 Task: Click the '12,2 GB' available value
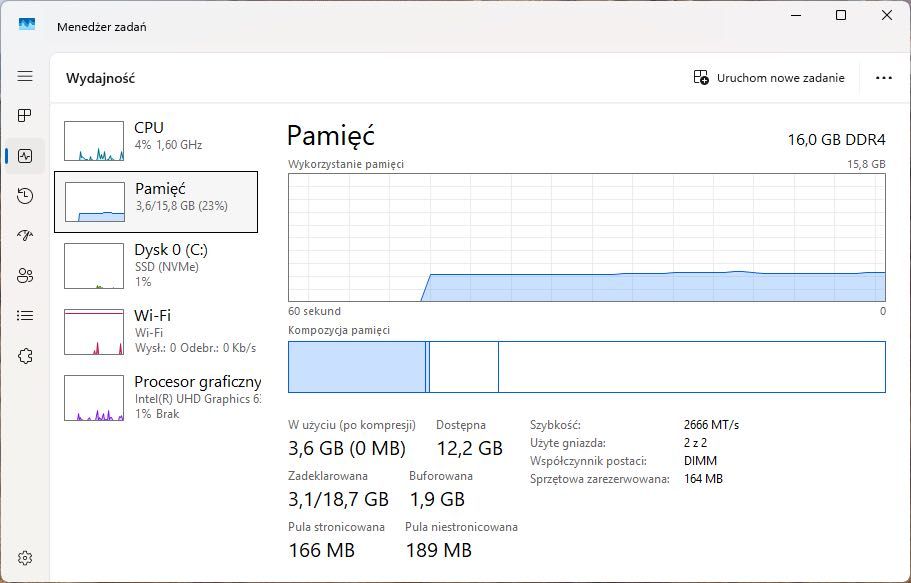469,448
